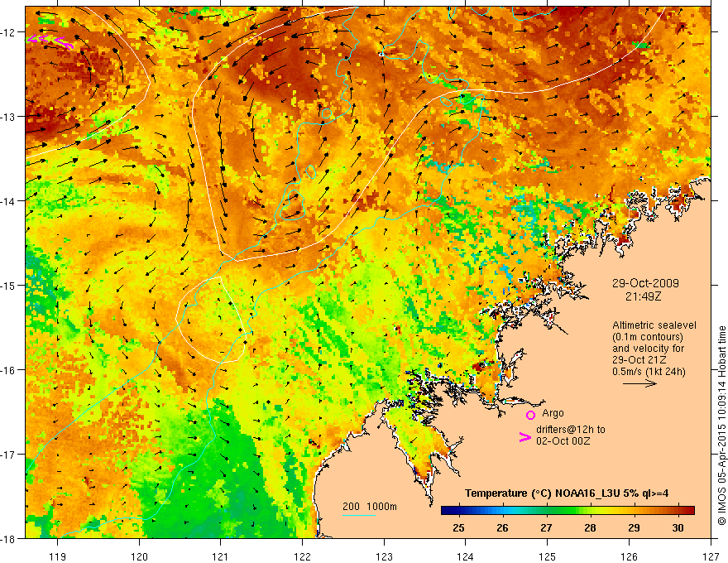Click the black velocity scale arrow in legend
Viewport: 728px width, 563px height.
(x=639, y=383)
